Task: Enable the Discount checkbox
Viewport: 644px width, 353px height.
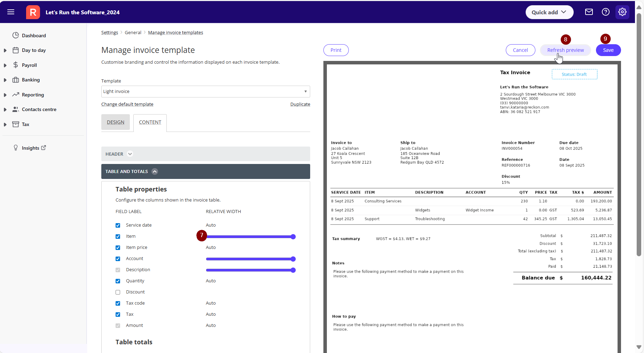Action: pos(118,292)
